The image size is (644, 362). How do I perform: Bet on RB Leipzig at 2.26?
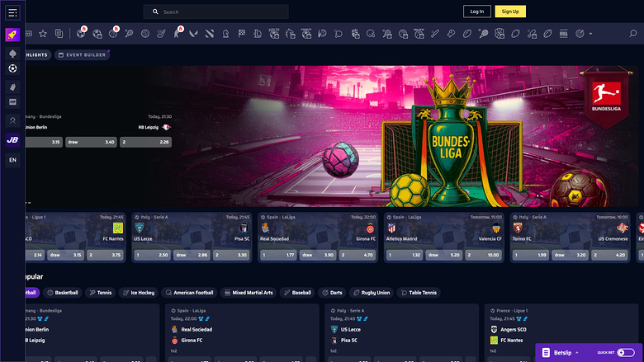pyautogui.click(x=146, y=143)
